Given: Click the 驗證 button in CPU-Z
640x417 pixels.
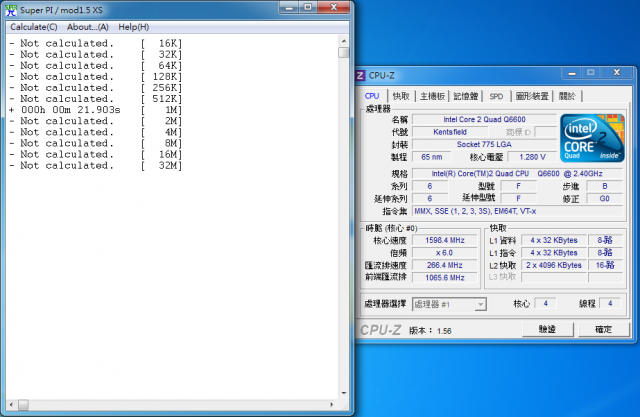Looking at the screenshot, I should (548, 329).
